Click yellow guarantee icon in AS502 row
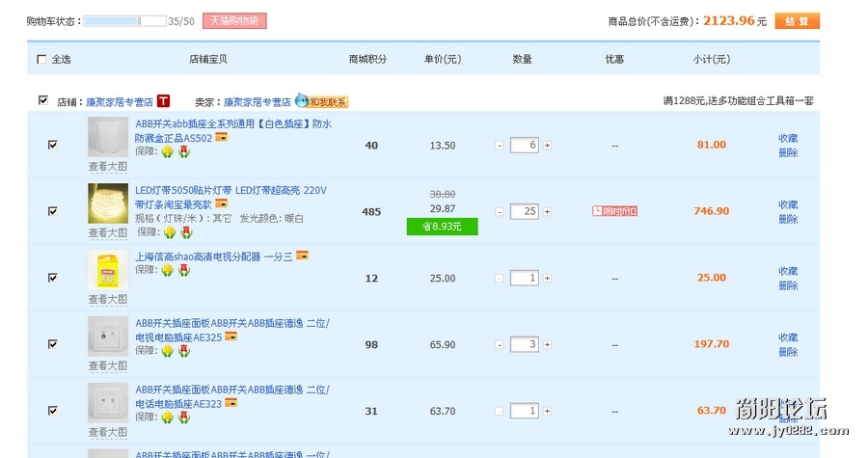 (x=167, y=151)
